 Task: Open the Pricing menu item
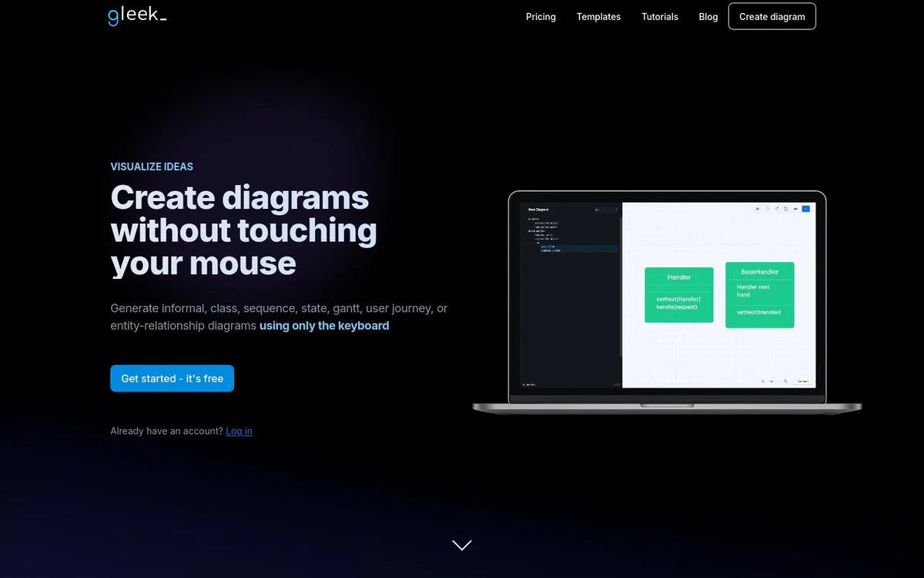tap(541, 16)
